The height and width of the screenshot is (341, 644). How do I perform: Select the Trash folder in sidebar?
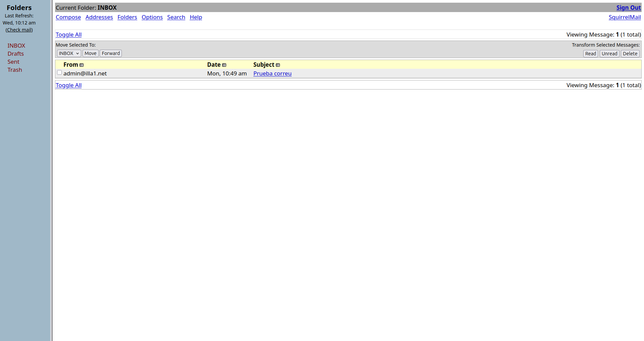pyautogui.click(x=15, y=70)
